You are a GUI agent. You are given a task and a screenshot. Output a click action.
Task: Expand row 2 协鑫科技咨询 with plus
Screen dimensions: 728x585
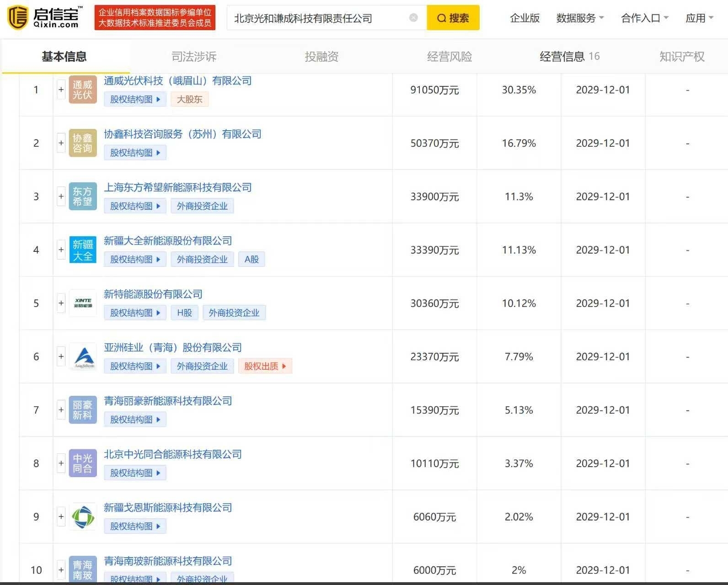click(x=61, y=143)
